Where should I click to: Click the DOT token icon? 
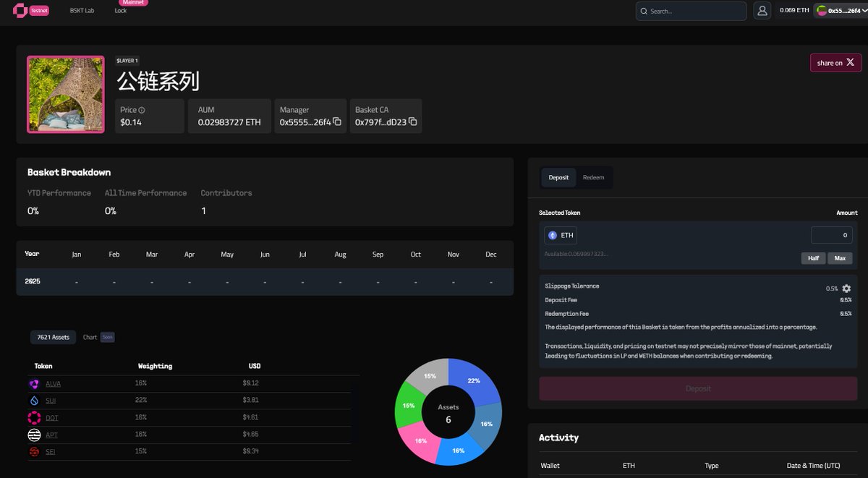point(34,417)
